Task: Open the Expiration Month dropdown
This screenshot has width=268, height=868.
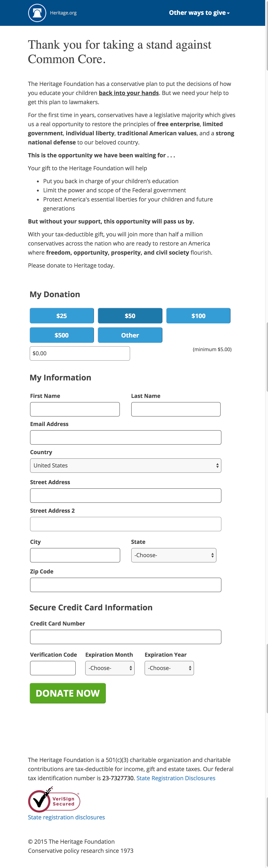Action: [x=110, y=668]
